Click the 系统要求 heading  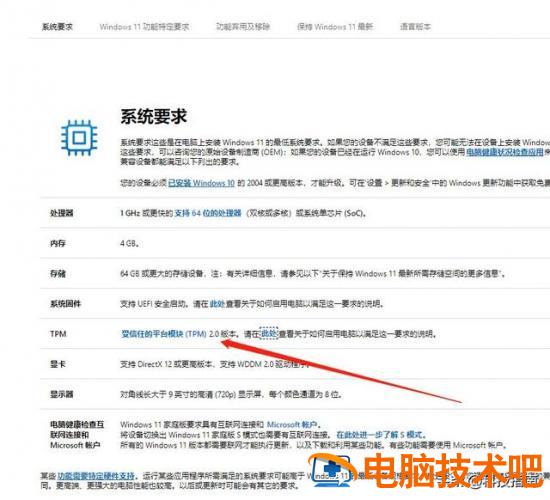pyautogui.click(x=153, y=116)
